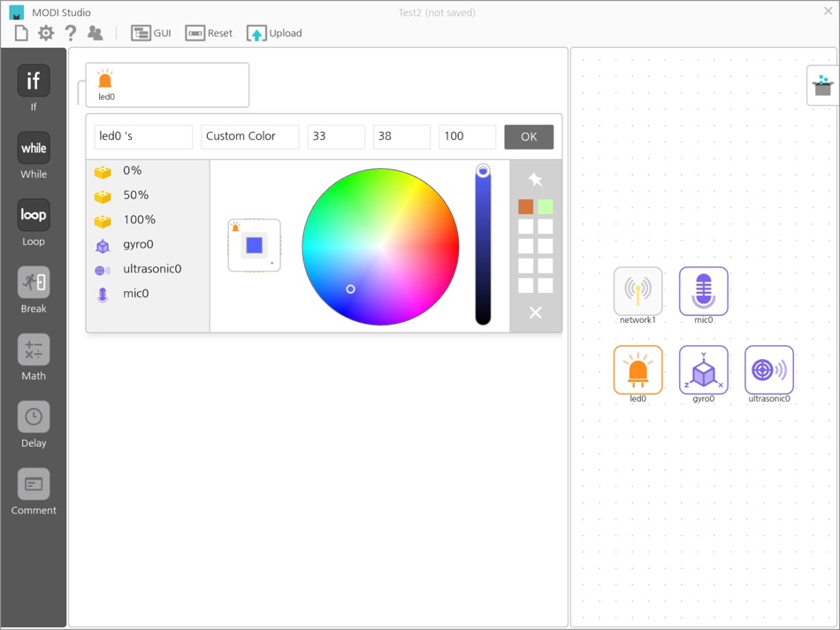Open help question mark icon

(70, 34)
